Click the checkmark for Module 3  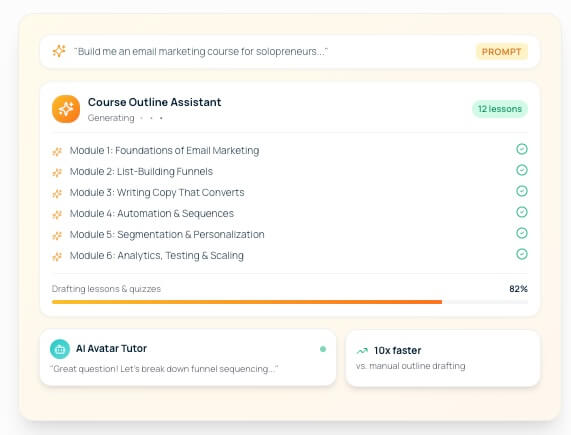click(x=521, y=191)
